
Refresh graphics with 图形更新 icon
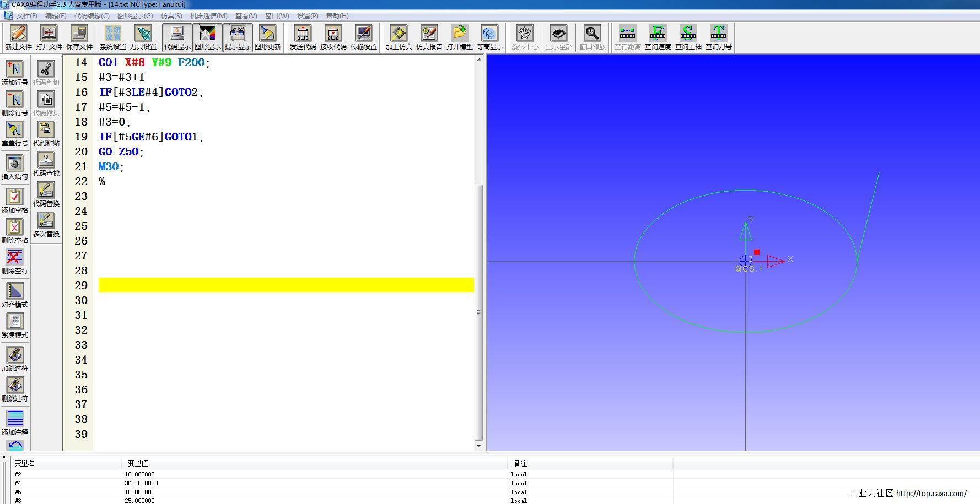pos(268,37)
